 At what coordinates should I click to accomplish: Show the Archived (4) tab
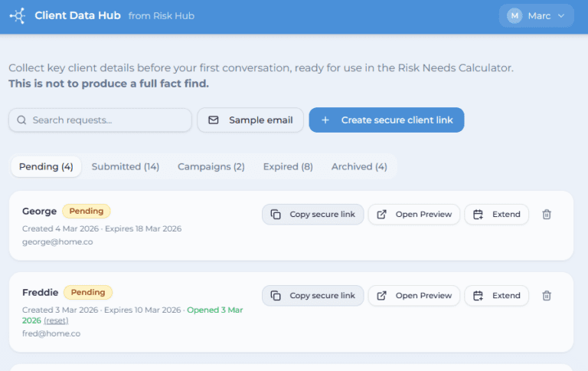click(x=359, y=166)
